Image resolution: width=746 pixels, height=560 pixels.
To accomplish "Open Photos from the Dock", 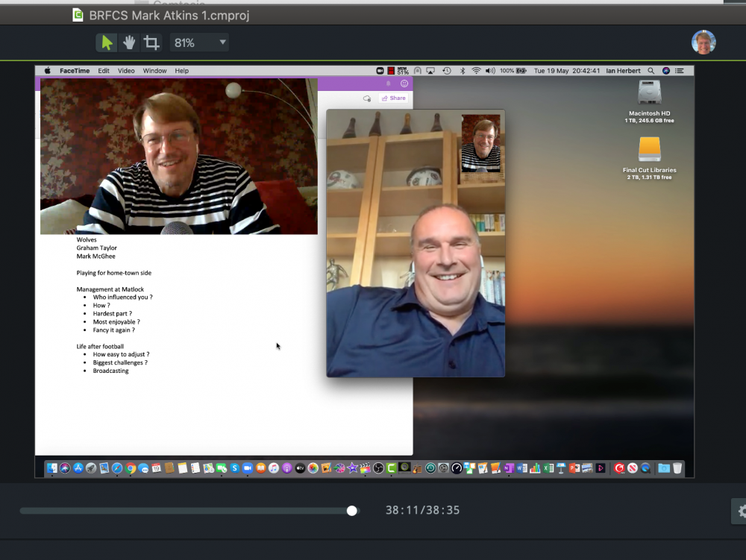I will click(313, 468).
